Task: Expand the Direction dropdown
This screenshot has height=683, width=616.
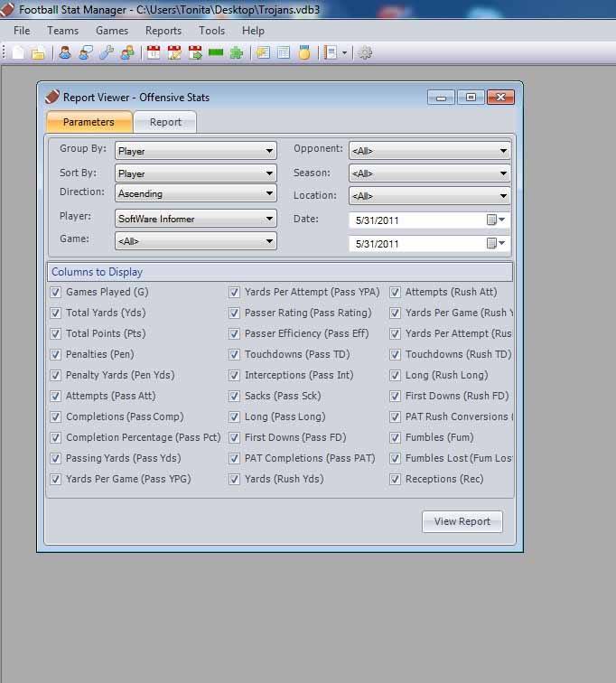Action: click(196, 193)
